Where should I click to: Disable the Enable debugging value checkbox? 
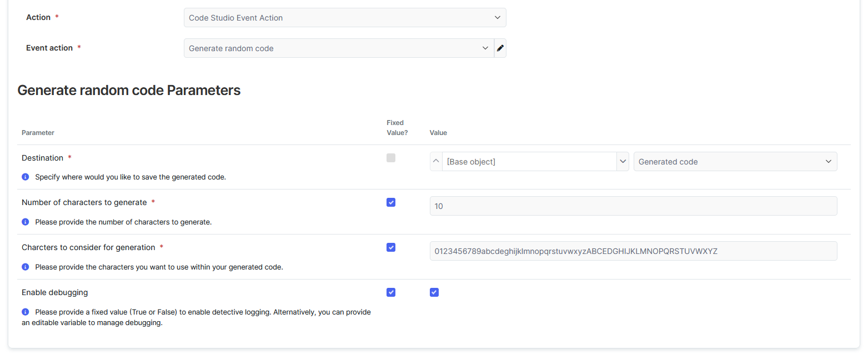[x=434, y=292]
